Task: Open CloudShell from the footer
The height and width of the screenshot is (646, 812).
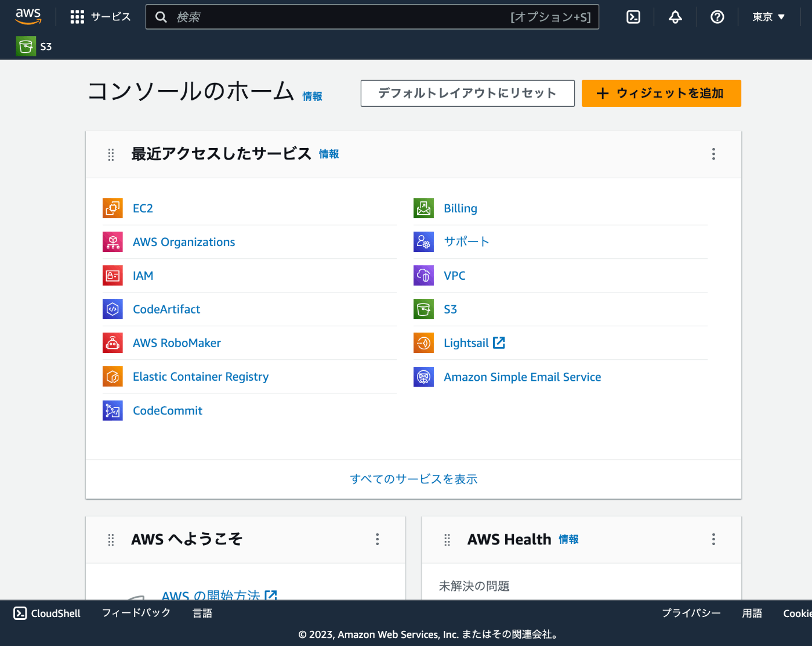Action: [x=47, y=613]
